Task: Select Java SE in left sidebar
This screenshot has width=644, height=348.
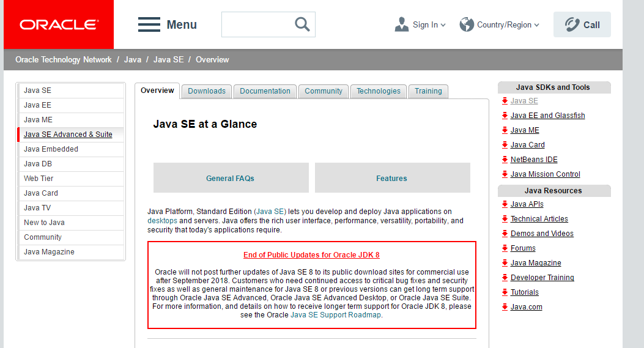Action: 71,91
